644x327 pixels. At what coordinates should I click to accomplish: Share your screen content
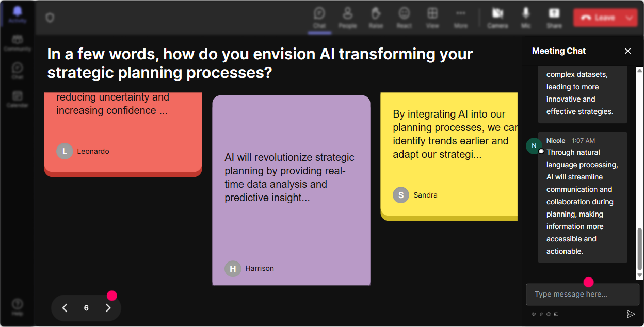click(x=554, y=17)
